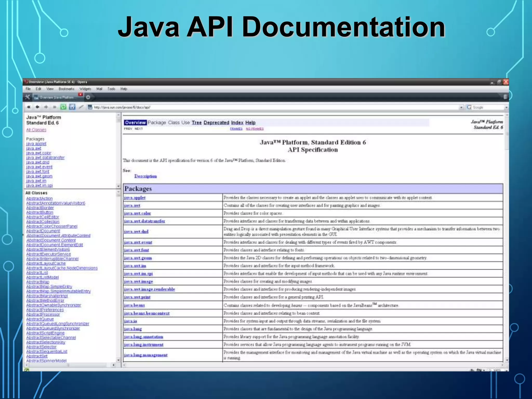Click the All Classes link

(36, 130)
